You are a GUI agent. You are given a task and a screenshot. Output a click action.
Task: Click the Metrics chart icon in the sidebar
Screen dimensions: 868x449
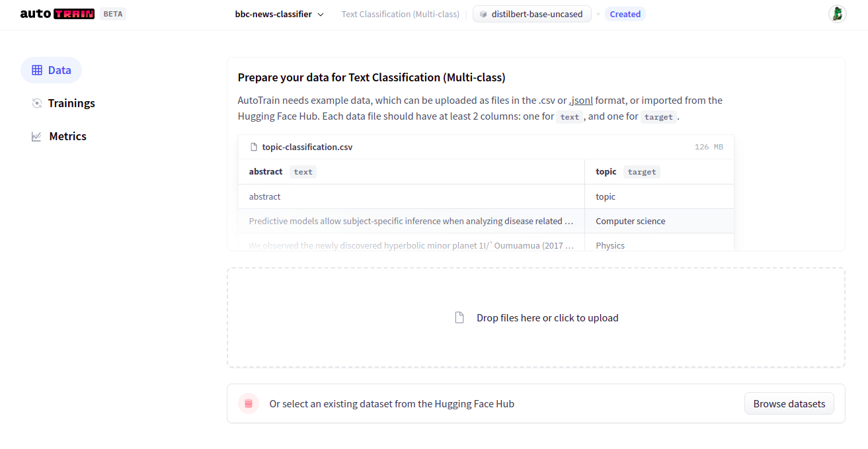point(38,136)
